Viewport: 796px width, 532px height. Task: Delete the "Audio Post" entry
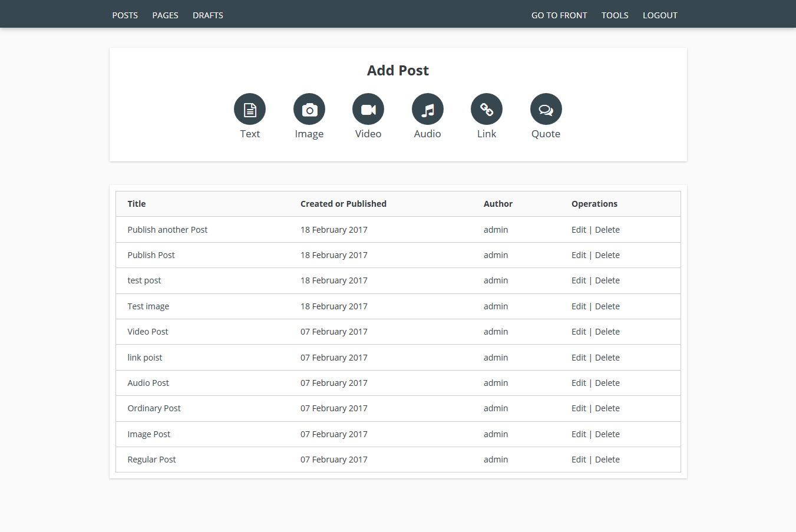607,383
